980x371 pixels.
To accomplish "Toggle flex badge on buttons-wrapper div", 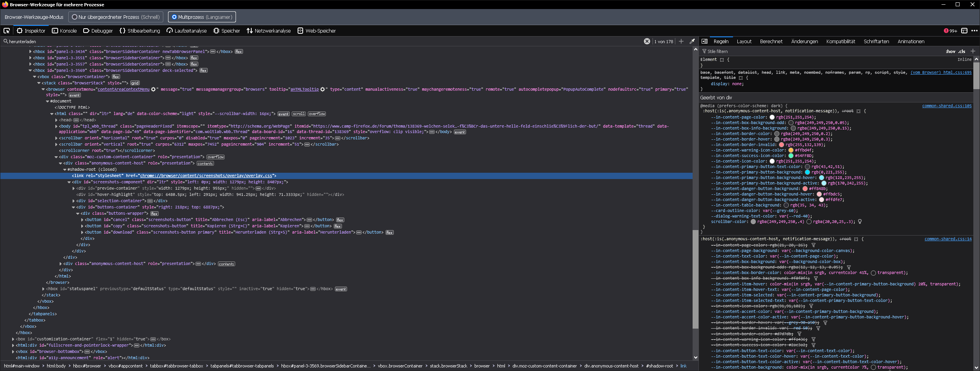I will pyautogui.click(x=154, y=214).
